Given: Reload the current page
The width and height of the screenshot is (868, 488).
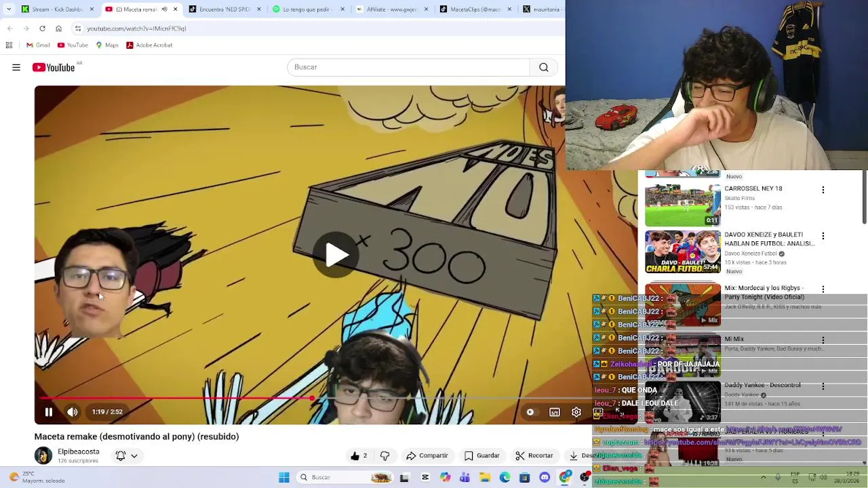Looking at the screenshot, I should click(42, 28).
